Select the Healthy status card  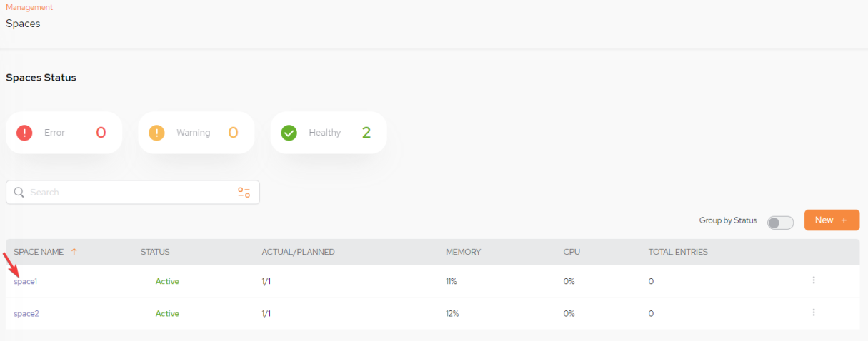[x=328, y=133]
